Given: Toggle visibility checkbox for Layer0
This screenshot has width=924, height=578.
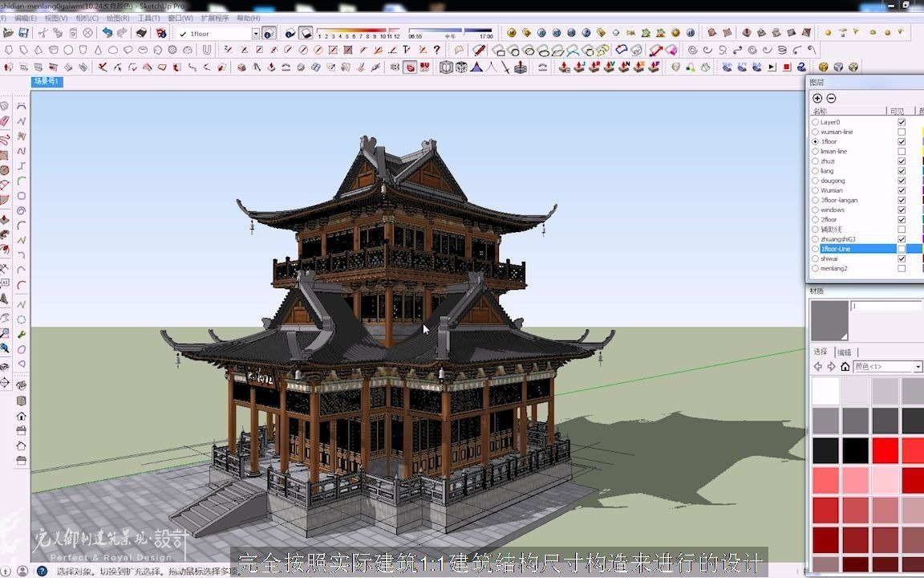Looking at the screenshot, I should pos(902,122).
